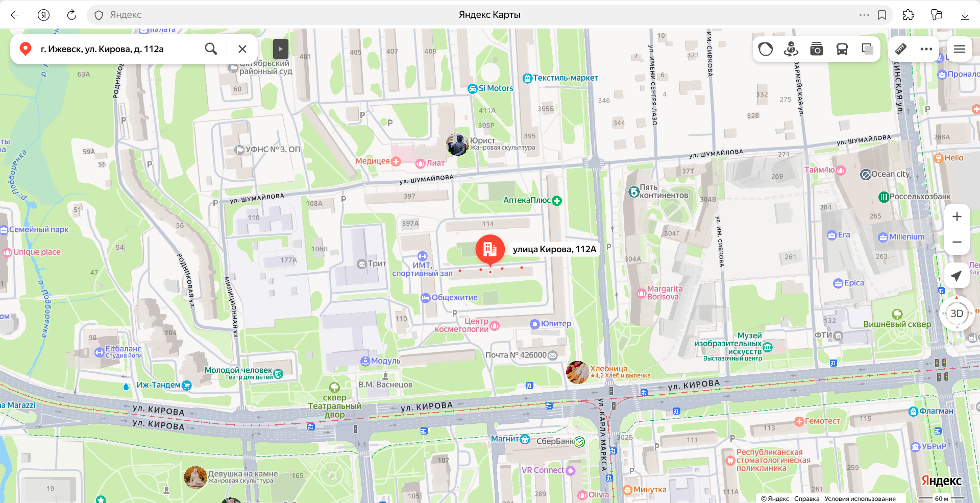The image size is (980, 503).
Task: Select the Юпитер place marker
Action: pyautogui.click(x=534, y=324)
